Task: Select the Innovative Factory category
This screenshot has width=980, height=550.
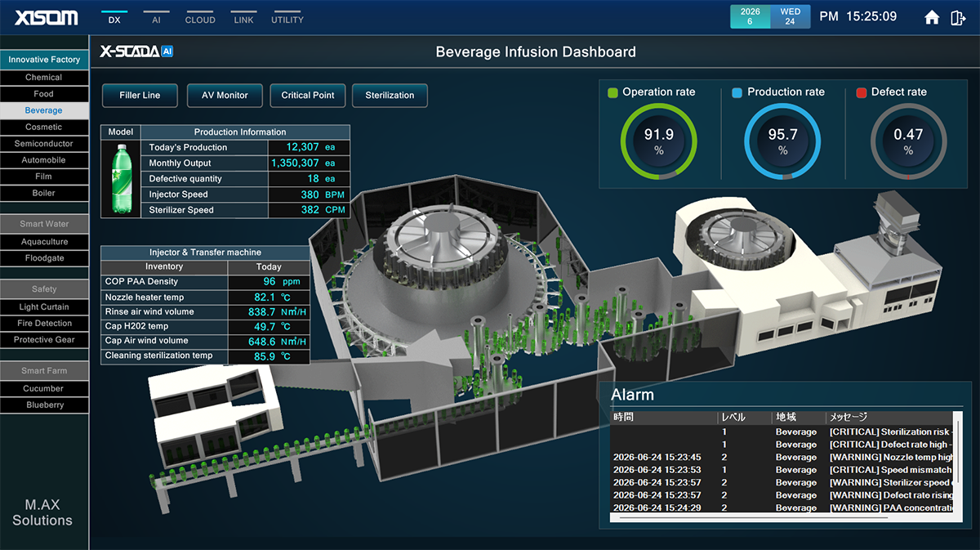Action: point(44,60)
